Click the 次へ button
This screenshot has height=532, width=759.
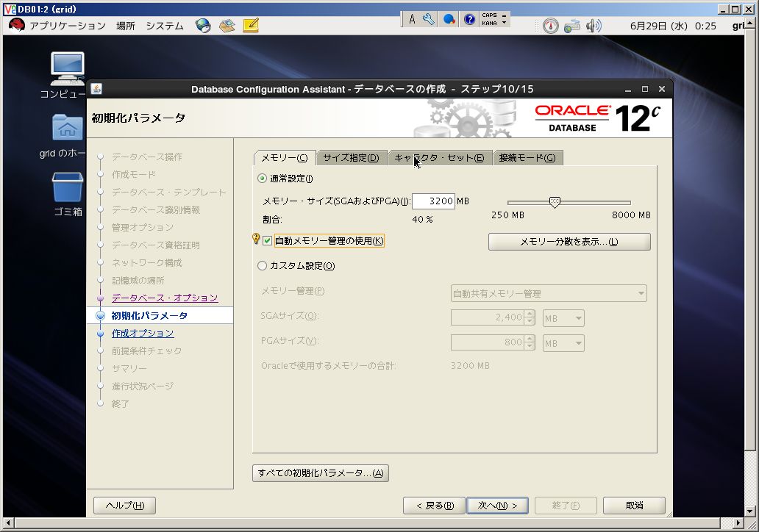[x=497, y=506]
